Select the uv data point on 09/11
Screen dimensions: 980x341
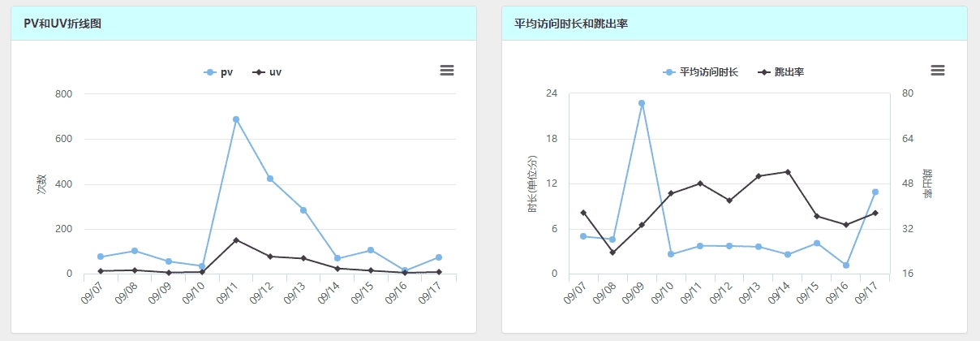point(236,240)
